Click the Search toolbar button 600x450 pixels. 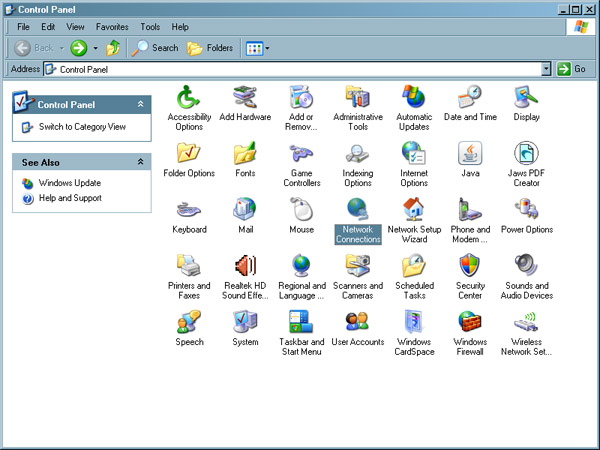[x=155, y=48]
